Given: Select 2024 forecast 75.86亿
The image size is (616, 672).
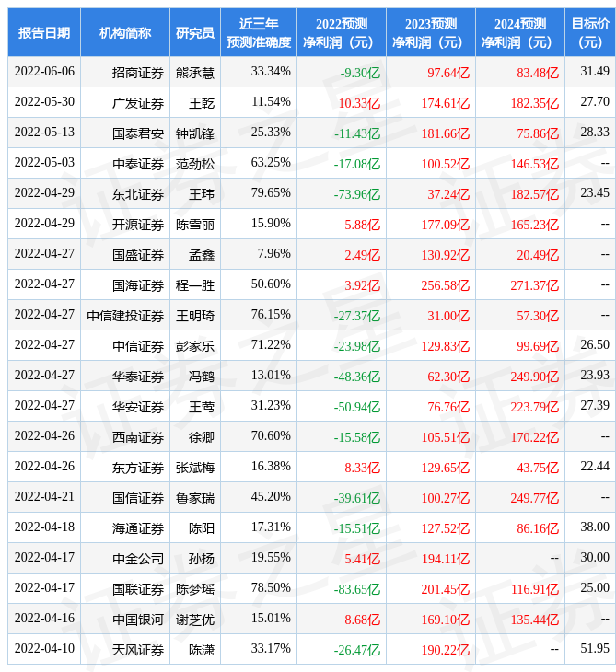Looking at the screenshot, I should 538,133.
